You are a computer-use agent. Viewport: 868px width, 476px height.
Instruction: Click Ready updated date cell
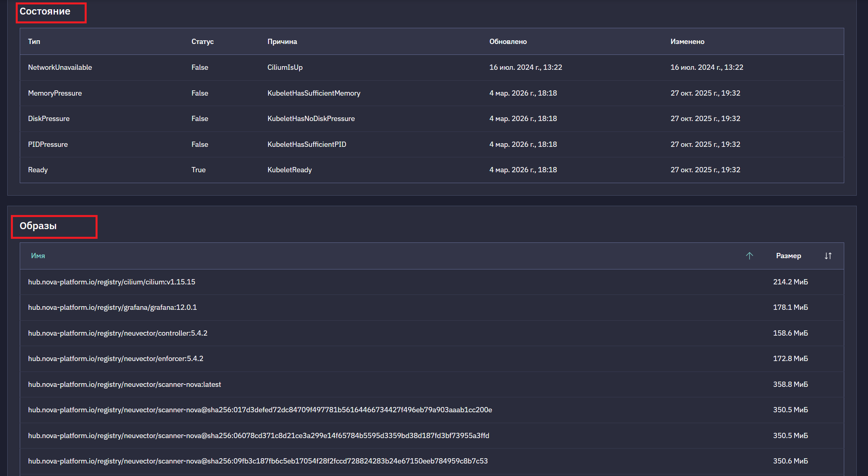point(523,170)
